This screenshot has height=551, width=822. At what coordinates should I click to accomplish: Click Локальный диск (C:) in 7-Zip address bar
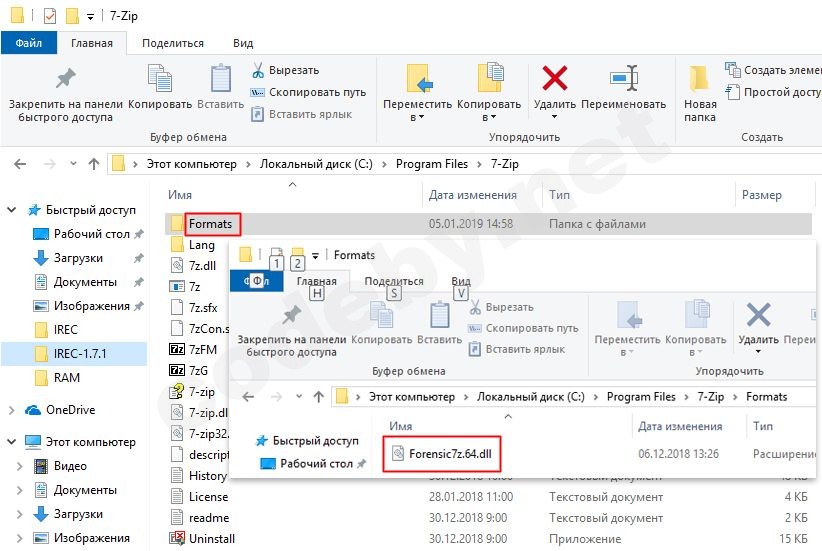[316, 164]
